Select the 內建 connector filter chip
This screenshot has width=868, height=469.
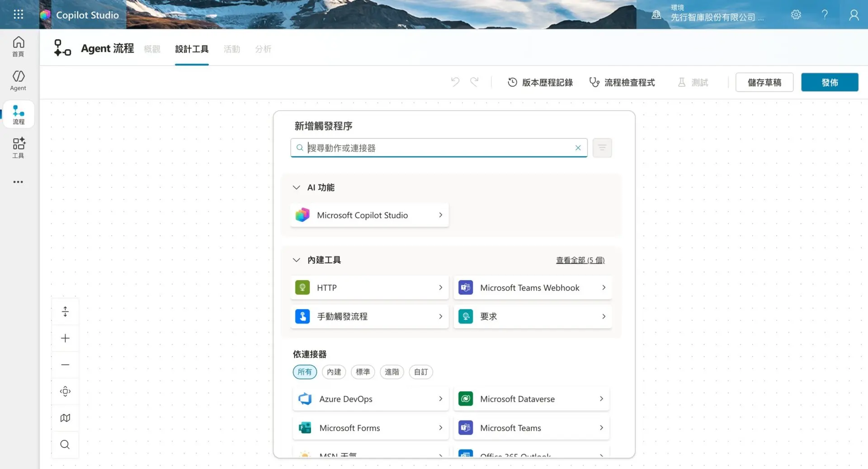click(x=334, y=372)
